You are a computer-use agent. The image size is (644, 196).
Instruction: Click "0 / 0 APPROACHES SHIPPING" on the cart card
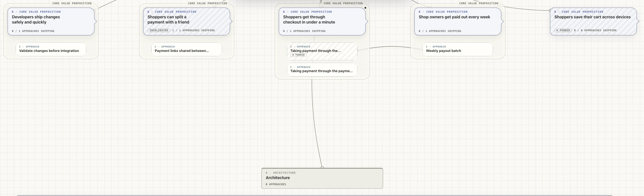(x=595, y=30)
